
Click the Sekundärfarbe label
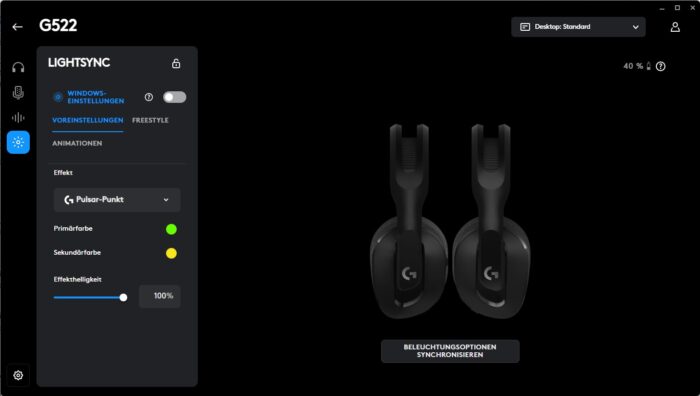(x=77, y=253)
